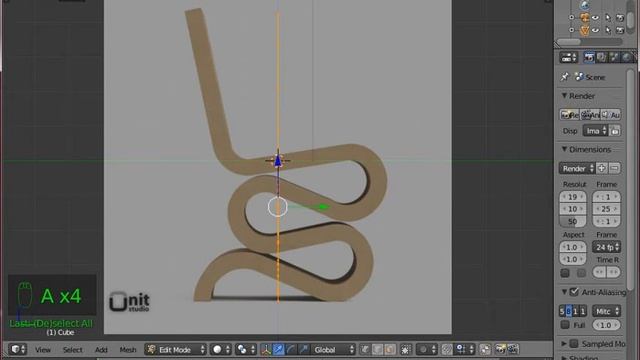Select the scale manipulator icon
This screenshot has height=360, width=640.
coord(303,349)
